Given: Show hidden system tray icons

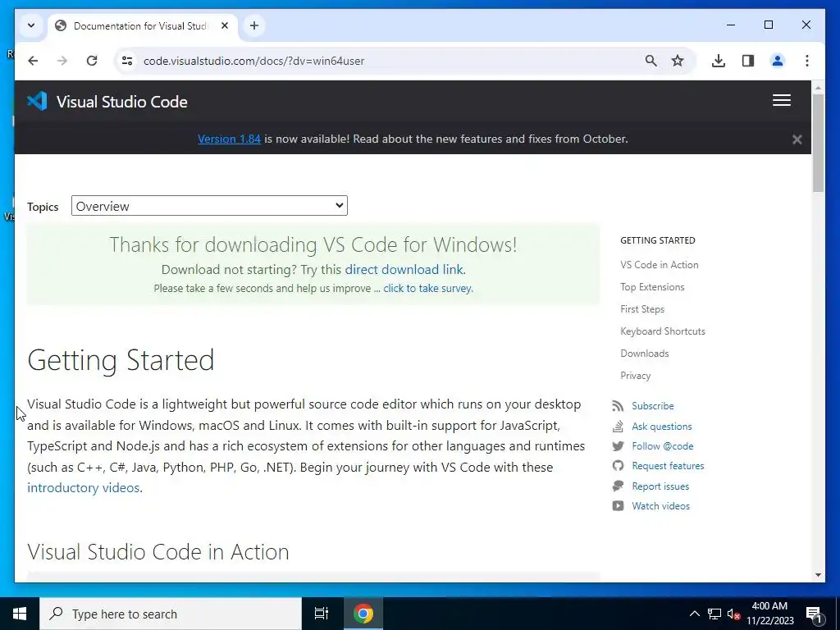Looking at the screenshot, I should coord(694,614).
